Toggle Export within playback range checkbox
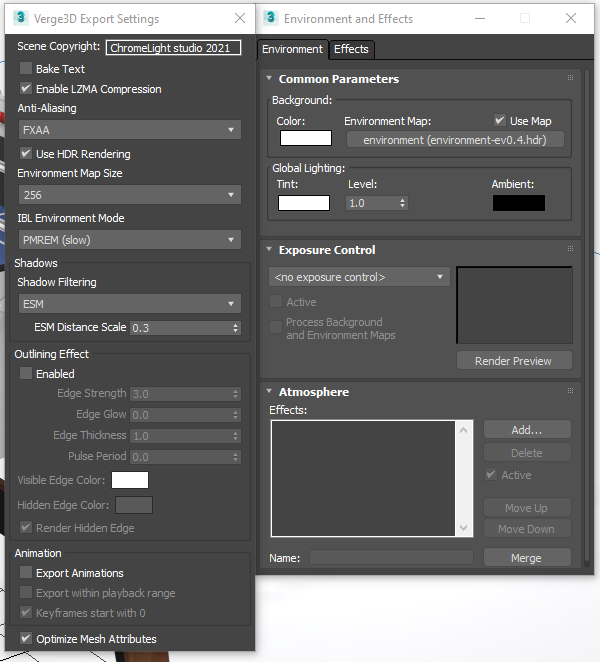600x662 pixels. (x=26, y=592)
